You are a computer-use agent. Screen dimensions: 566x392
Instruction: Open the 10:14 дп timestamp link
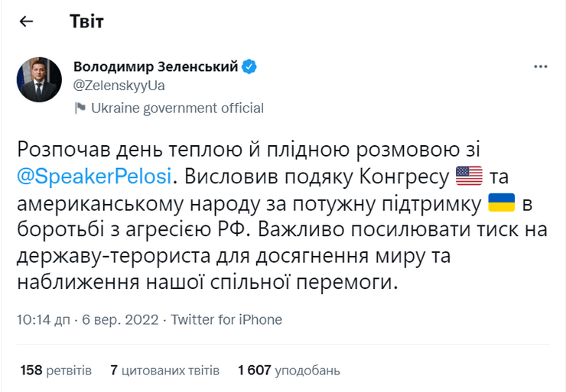pos(44,319)
